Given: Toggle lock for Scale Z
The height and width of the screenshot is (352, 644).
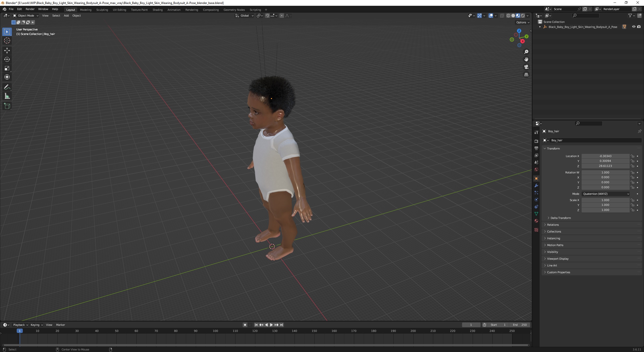Looking at the screenshot, I should point(632,210).
